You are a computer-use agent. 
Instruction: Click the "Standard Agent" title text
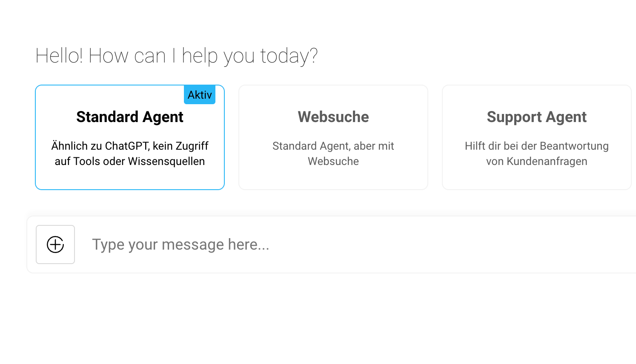[x=130, y=117]
